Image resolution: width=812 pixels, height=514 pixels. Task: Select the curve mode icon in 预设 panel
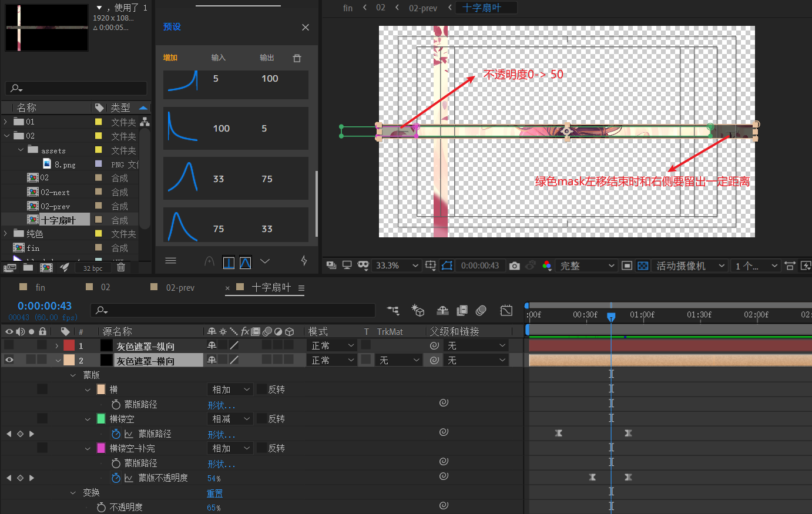[246, 263]
